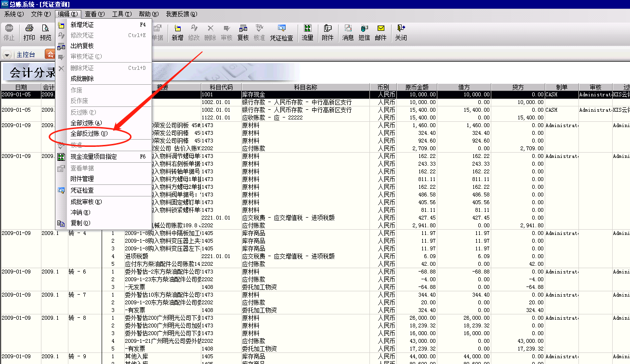Open the dropdown arrow beside 主控台
The width and height of the screenshot is (630, 364).
click(x=7, y=54)
